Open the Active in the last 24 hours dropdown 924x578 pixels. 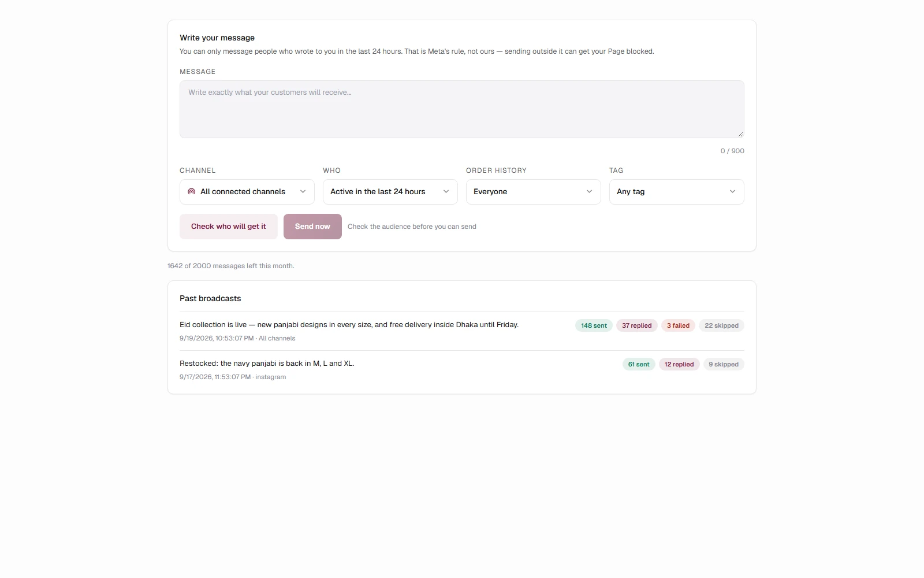pyautogui.click(x=390, y=192)
